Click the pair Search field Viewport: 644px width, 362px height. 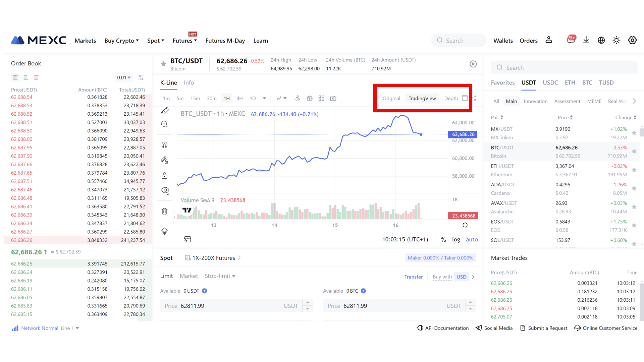click(564, 67)
